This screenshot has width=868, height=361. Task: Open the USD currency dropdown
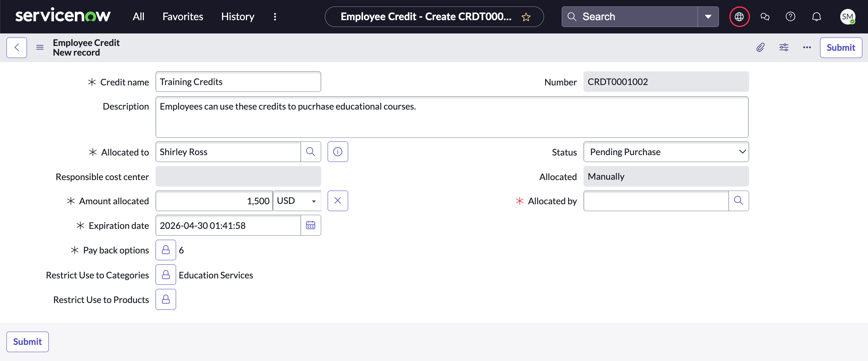coord(297,201)
